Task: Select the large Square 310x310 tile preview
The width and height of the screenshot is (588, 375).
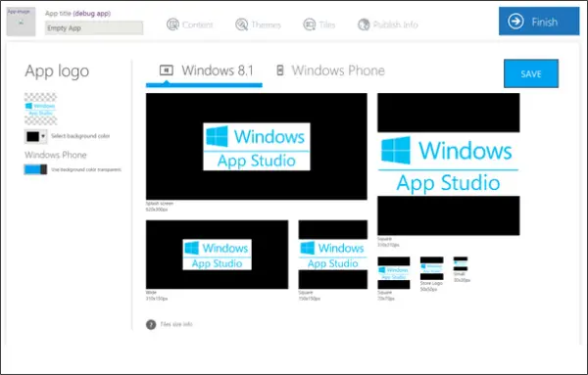Action: click(x=449, y=164)
